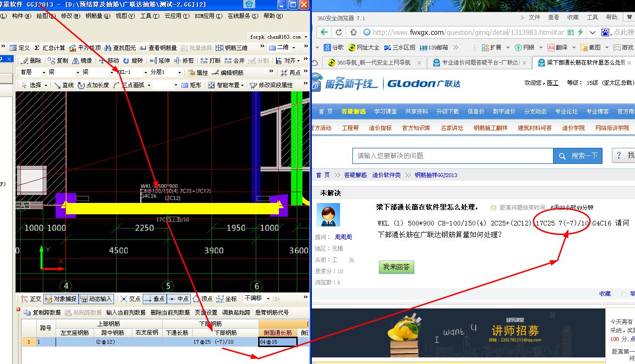The width and height of the screenshot is (635, 364).
Task: Click browser back arrow button
Action: click(324, 32)
